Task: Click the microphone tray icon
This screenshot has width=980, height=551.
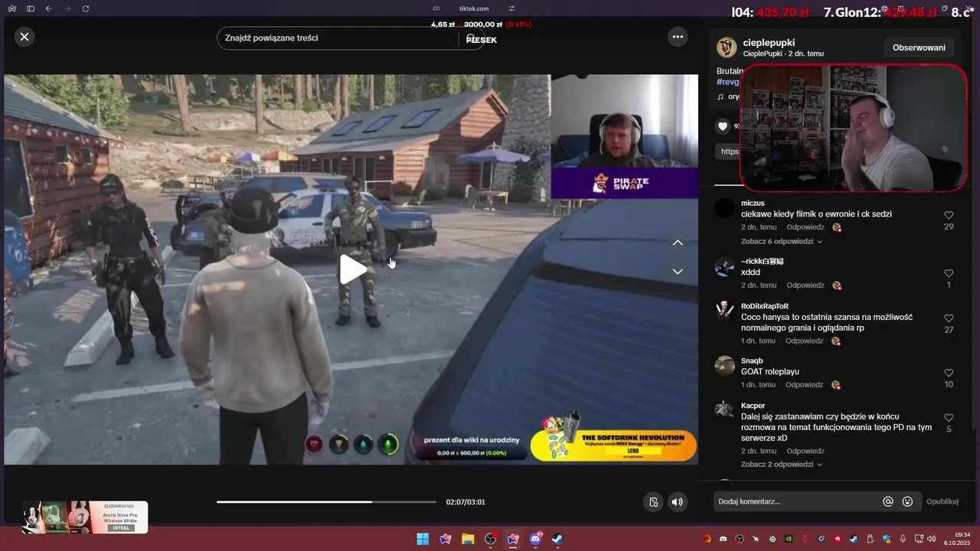Action: click(x=903, y=539)
